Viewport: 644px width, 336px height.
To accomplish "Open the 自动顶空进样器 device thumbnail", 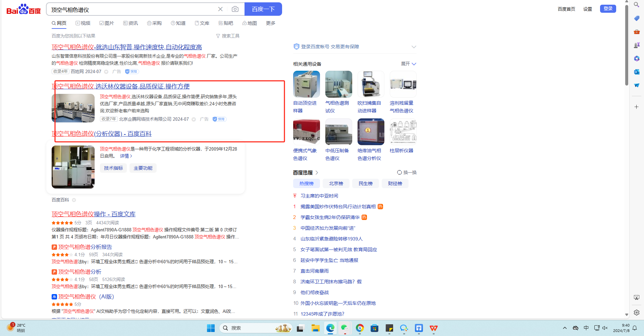I will [307, 84].
